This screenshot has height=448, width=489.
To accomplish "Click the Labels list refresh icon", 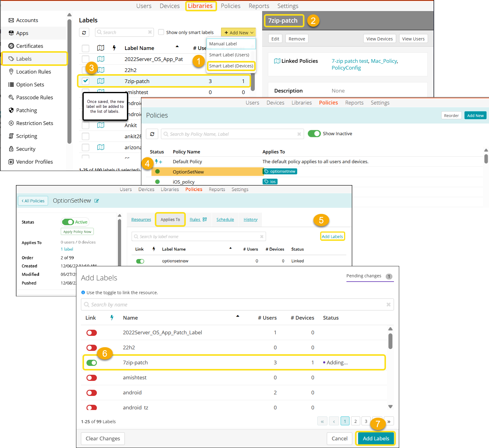I will tap(84, 32).
